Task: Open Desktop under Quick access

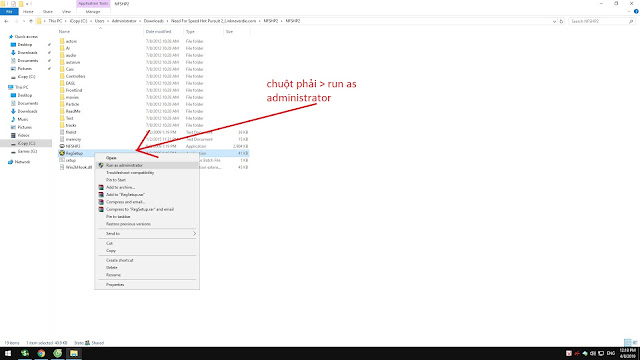Action: (x=24, y=44)
